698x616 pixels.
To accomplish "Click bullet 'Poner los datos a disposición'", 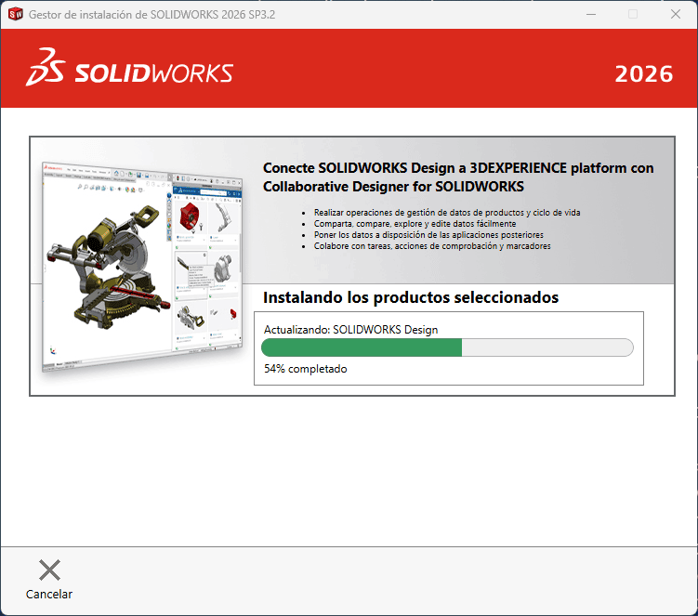I will coord(428,235).
